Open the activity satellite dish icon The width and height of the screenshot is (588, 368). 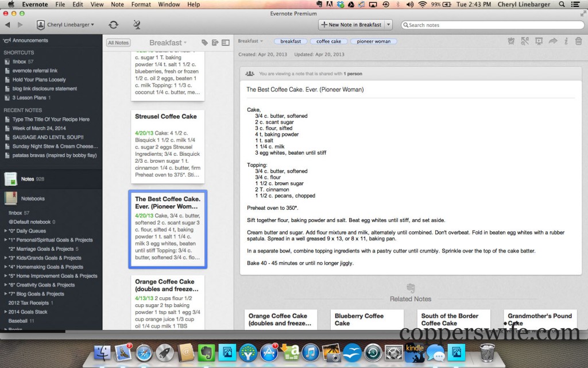point(137,25)
